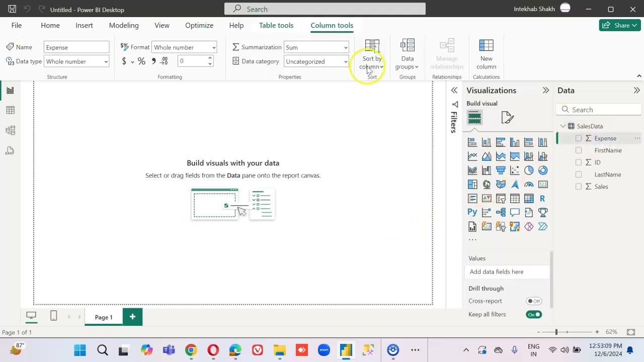
Task: Collapse the SalesData table tree
Action: click(563, 126)
